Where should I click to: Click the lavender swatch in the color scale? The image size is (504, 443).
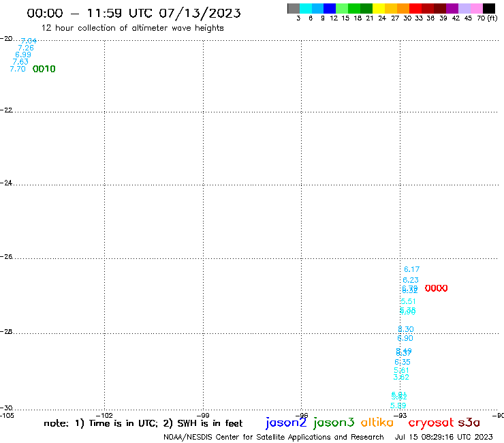pyautogui.click(x=464, y=8)
